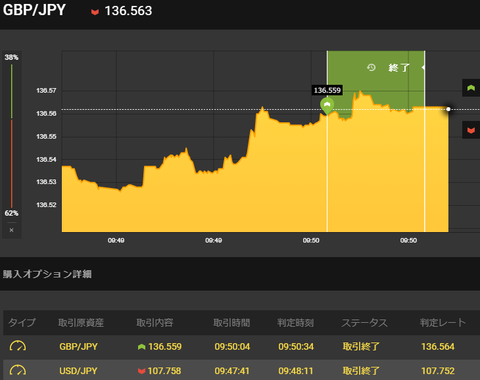Image resolution: width=480 pixels, height=380 pixels.
Task: Click the clock history icon beside 終了
Action: [371, 68]
